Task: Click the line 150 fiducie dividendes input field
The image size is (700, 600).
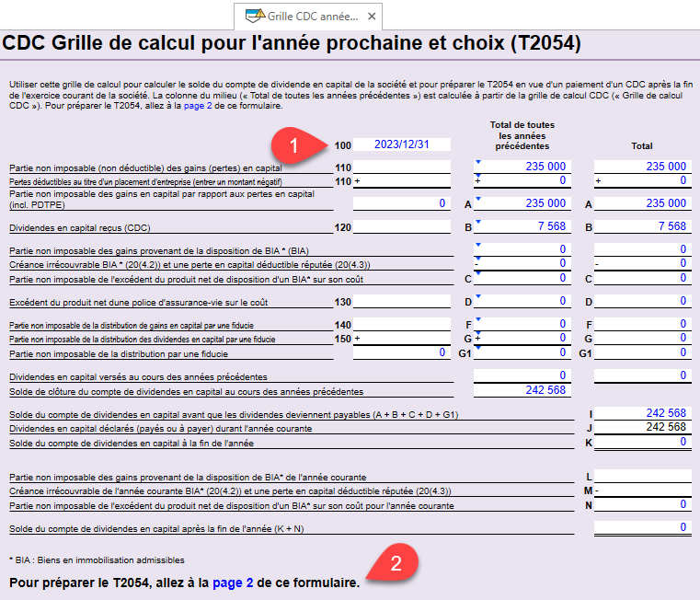Action: (x=402, y=339)
